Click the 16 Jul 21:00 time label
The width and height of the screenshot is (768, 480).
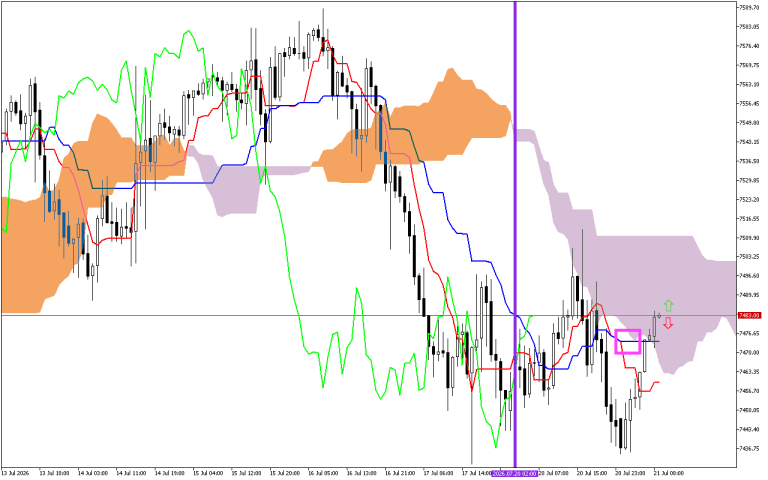coord(400,474)
